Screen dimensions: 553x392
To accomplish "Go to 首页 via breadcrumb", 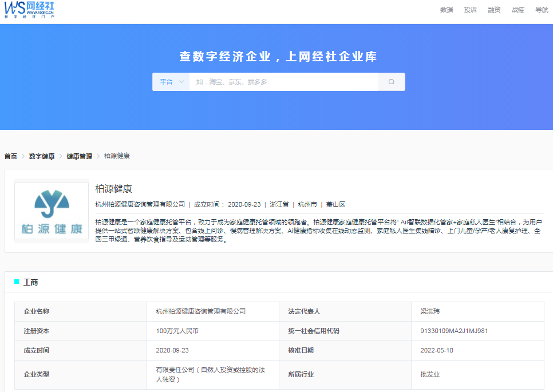I will (x=10, y=156).
